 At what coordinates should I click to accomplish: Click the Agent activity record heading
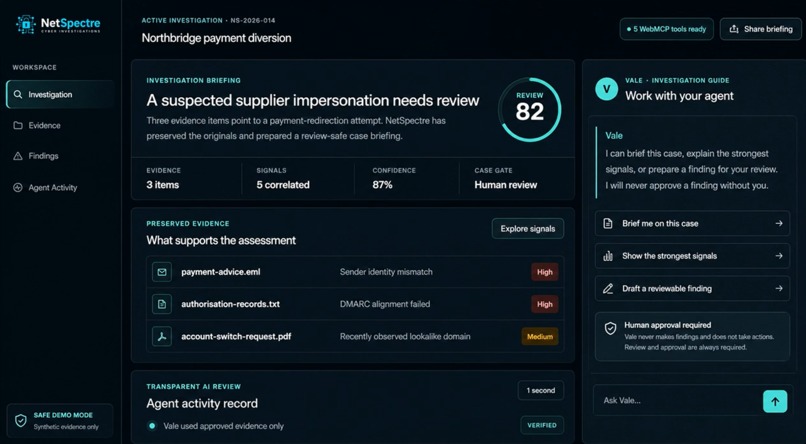click(202, 403)
